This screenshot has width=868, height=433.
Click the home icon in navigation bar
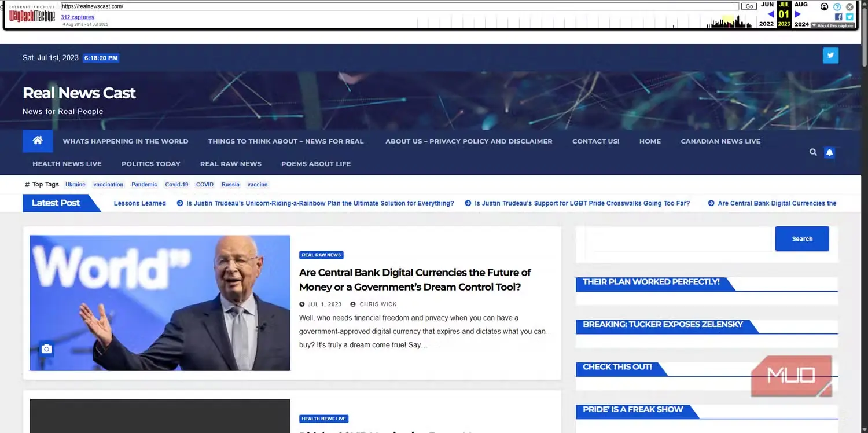[x=38, y=141]
